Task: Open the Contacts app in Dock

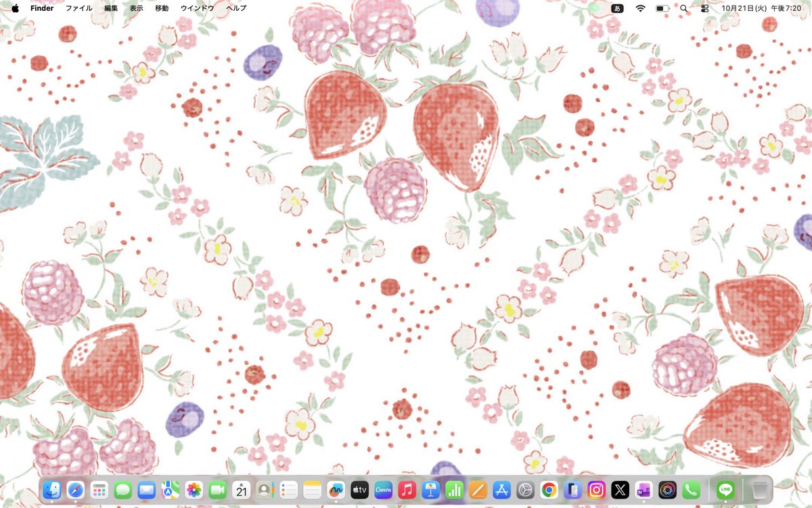Action: pos(265,489)
